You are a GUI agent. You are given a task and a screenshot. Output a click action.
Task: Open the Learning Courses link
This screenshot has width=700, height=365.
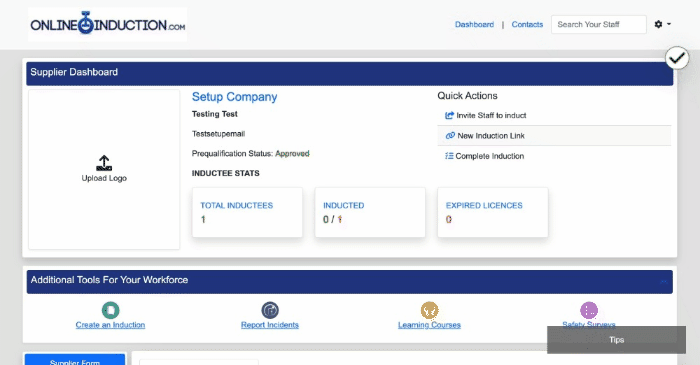(429, 325)
